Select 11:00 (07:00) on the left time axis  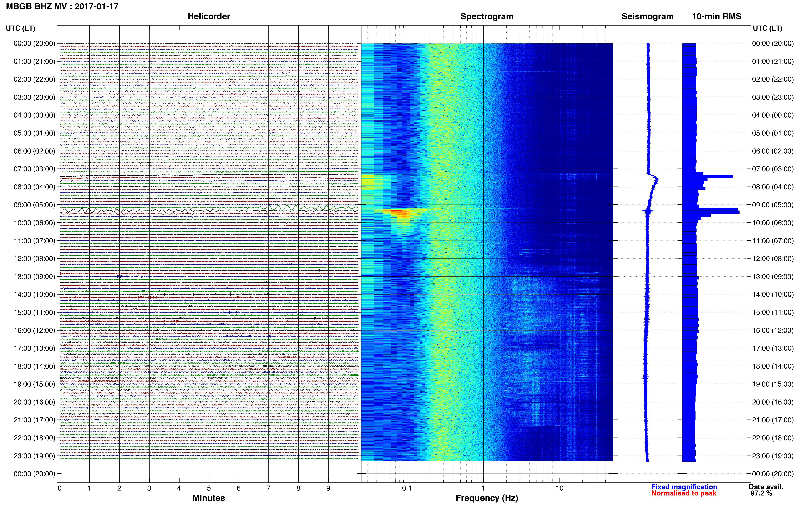[34, 241]
